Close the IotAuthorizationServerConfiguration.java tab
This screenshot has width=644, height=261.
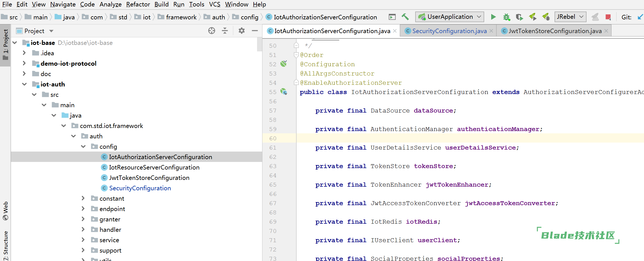tap(395, 31)
